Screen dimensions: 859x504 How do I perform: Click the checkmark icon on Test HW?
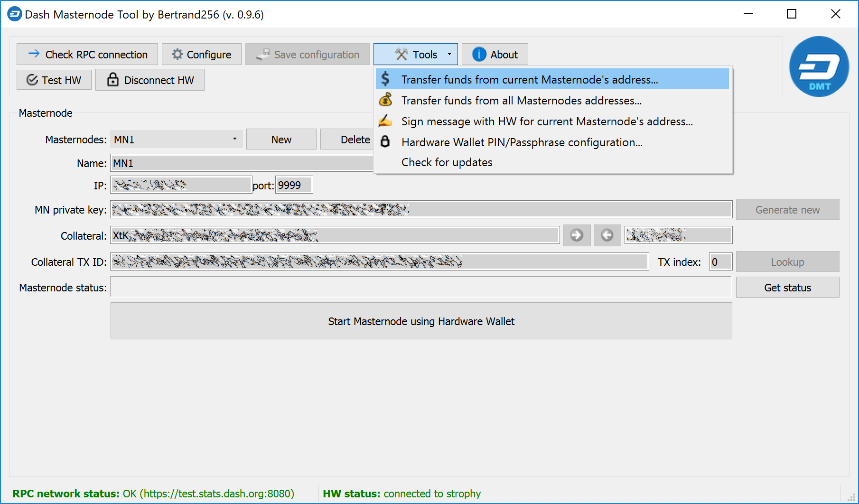pos(32,80)
